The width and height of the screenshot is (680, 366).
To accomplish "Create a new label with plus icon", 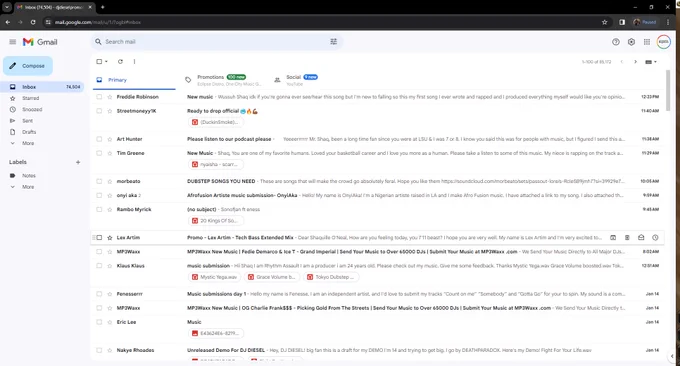I will click(x=78, y=162).
